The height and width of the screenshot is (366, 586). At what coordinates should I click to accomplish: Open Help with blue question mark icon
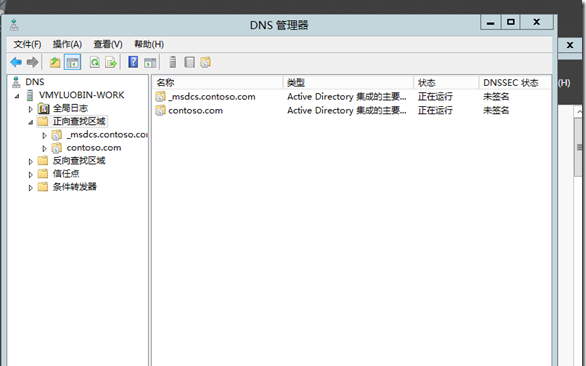(x=133, y=62)
